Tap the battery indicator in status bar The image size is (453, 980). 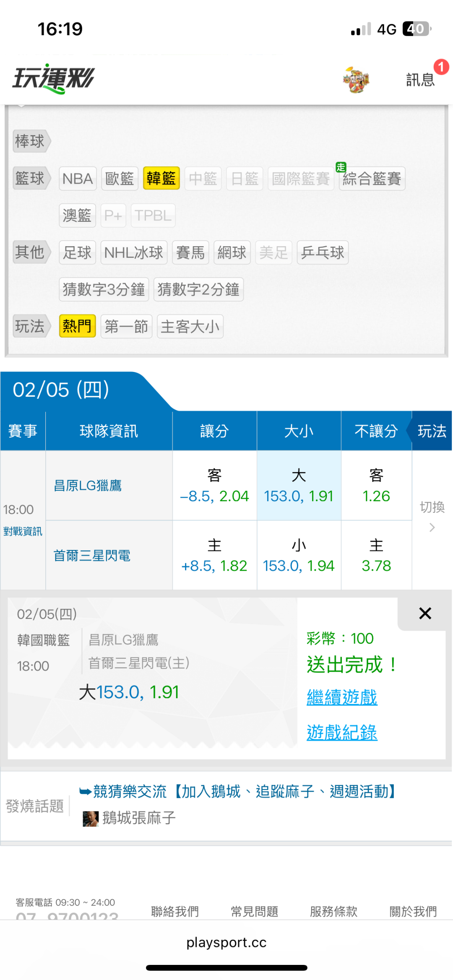[417, 29]
